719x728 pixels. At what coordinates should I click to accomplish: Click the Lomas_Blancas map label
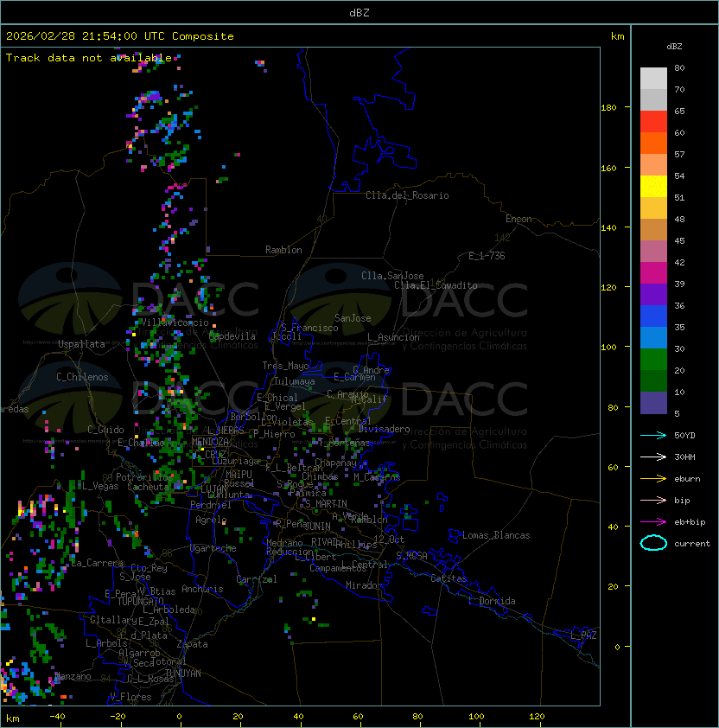click(496, 535)
